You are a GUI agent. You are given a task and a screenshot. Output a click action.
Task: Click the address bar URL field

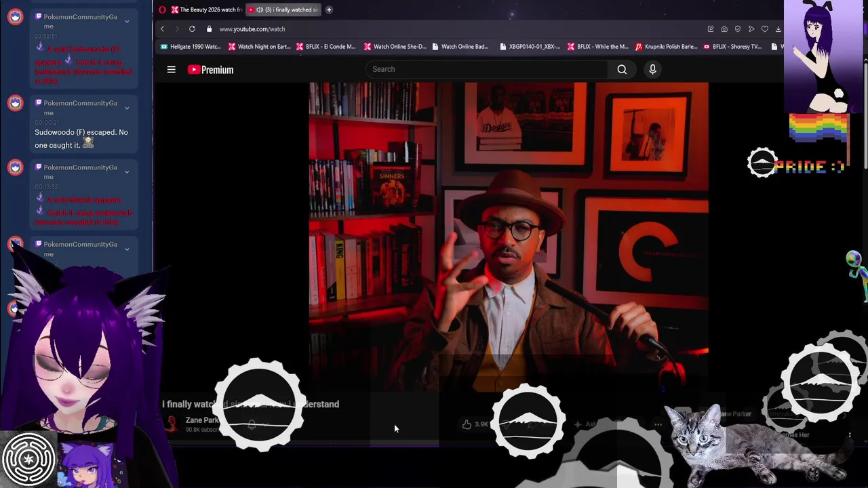pos(252,29)
